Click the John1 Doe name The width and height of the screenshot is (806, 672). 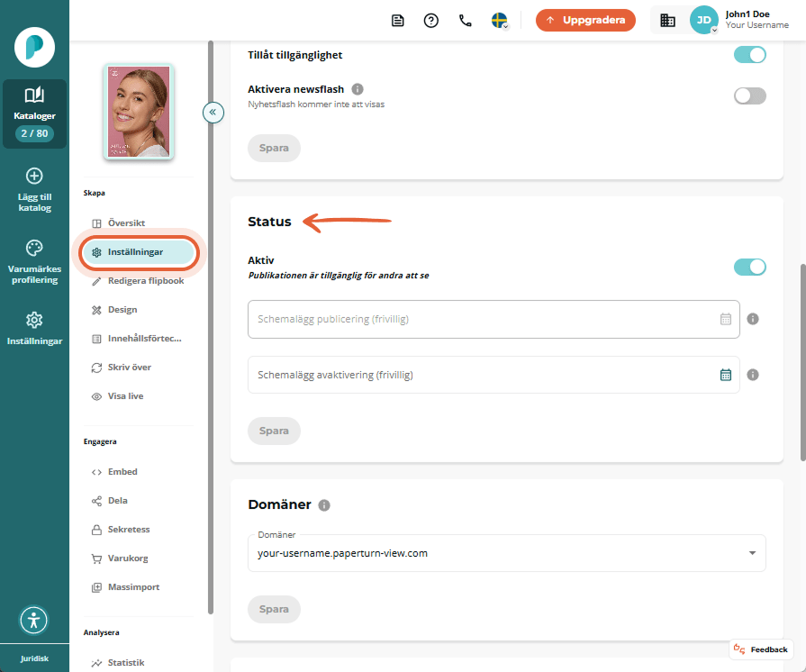[x=747, y=14]
